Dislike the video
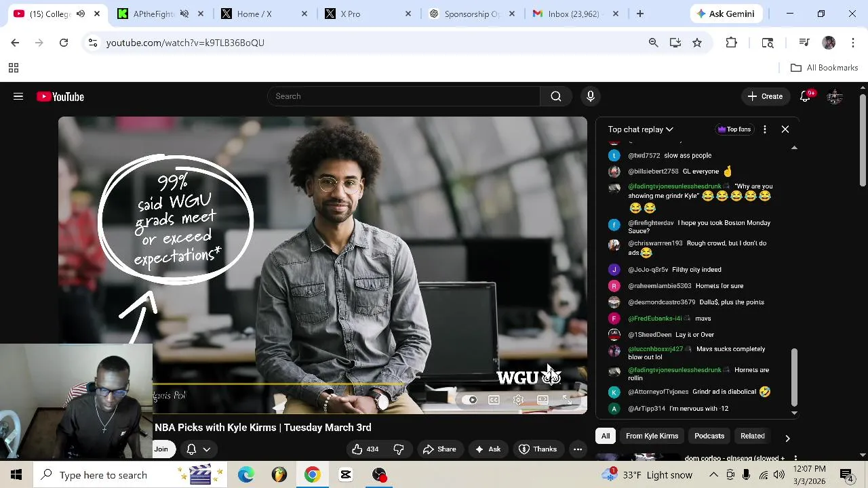Screen dimensions: 868x488 coord(399,449)
